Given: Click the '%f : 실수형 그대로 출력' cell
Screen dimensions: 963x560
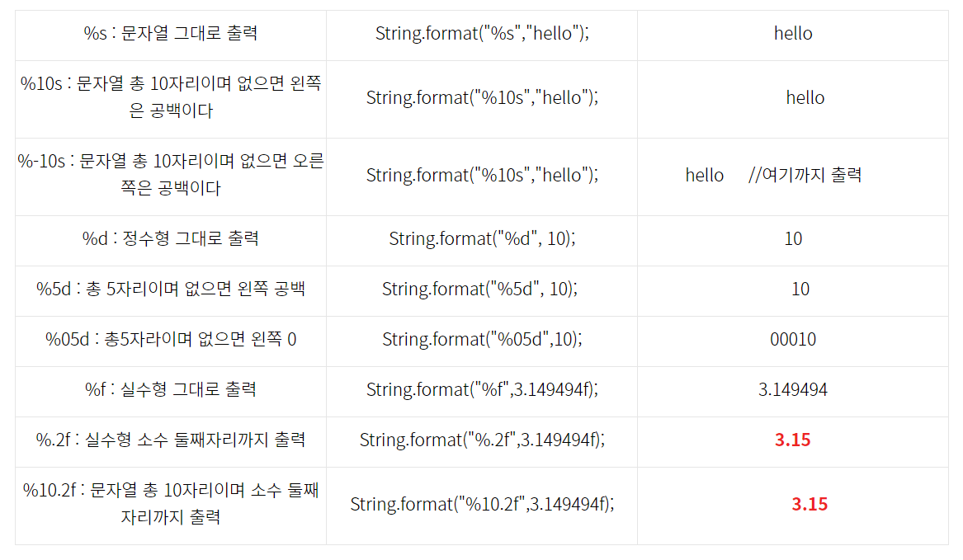Looking at the screenshot, I should [171, 389].
